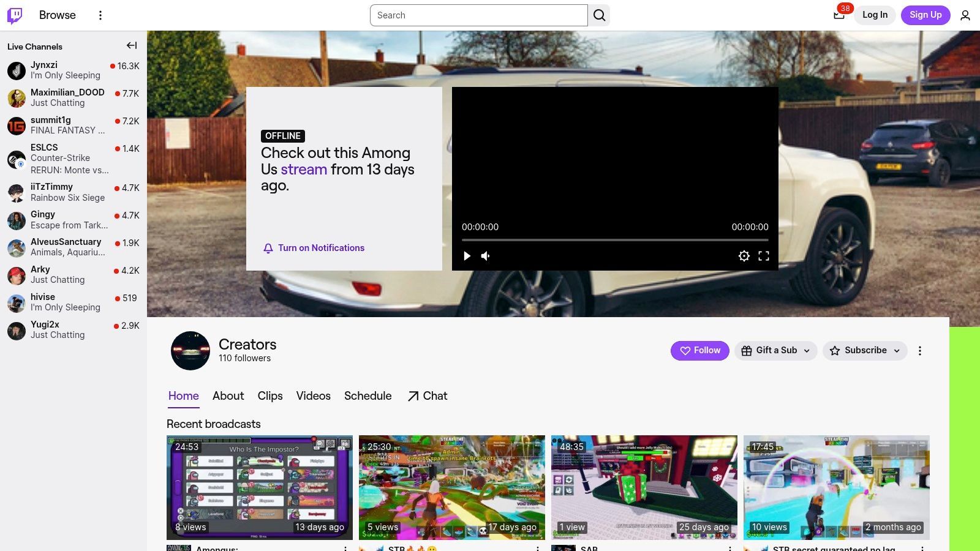Click the Sign Up button
This screenshot has height=551, width=980.
925,15
